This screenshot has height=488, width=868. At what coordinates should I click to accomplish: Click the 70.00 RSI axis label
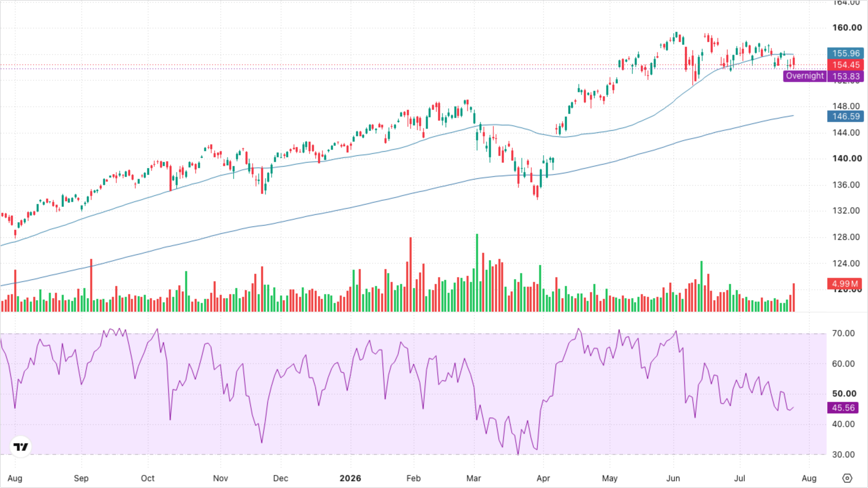[x=843, y=333]
